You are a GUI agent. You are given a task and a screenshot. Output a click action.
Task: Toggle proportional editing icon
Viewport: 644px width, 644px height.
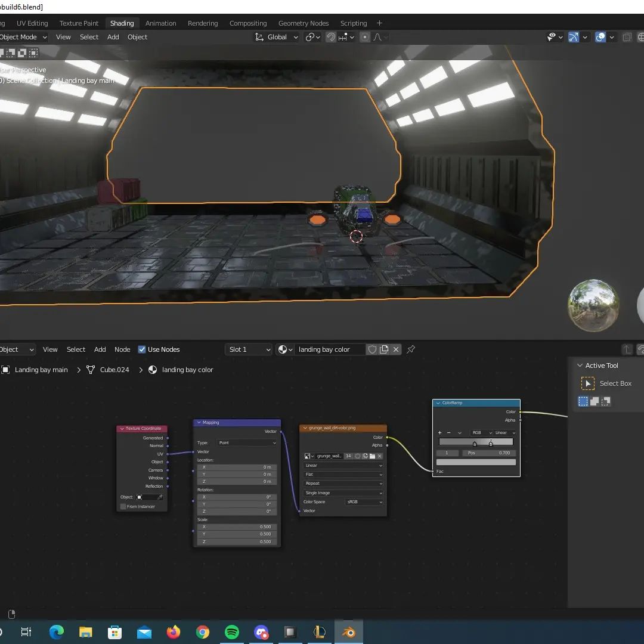pos(365,37)
